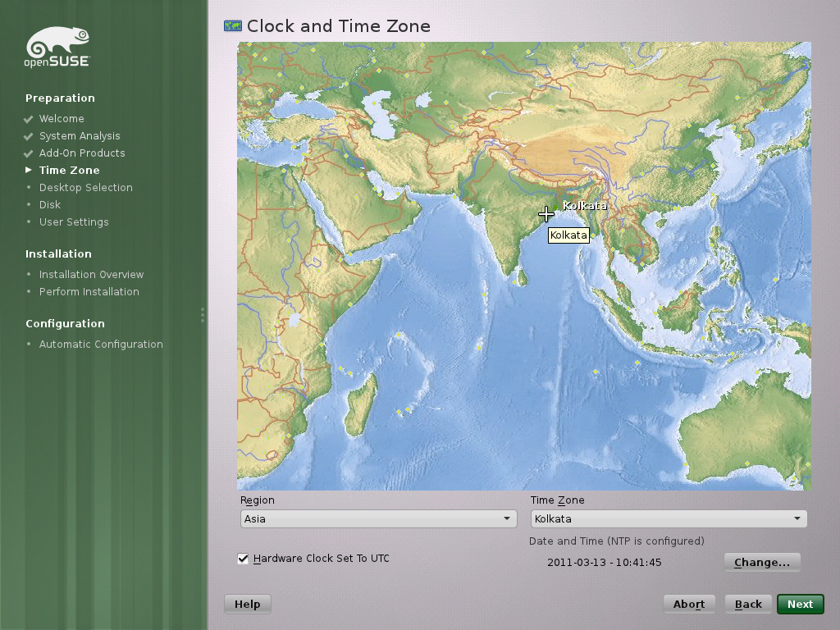Screen dimensions: 840x630
Task: Select the Time Zone step
Action: (x=70, y=171)
